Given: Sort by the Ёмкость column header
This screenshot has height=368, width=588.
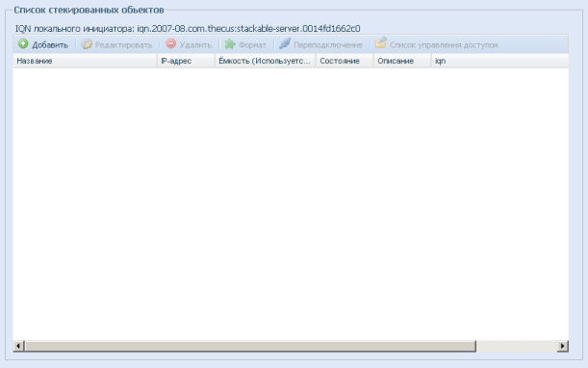Looking at the screenshot, I should tap(265, 61).
